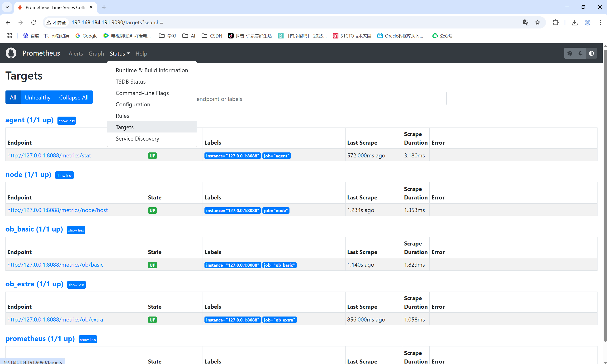
Task: Toggle the Status dropdown menu
Action: tap(120, 53)
